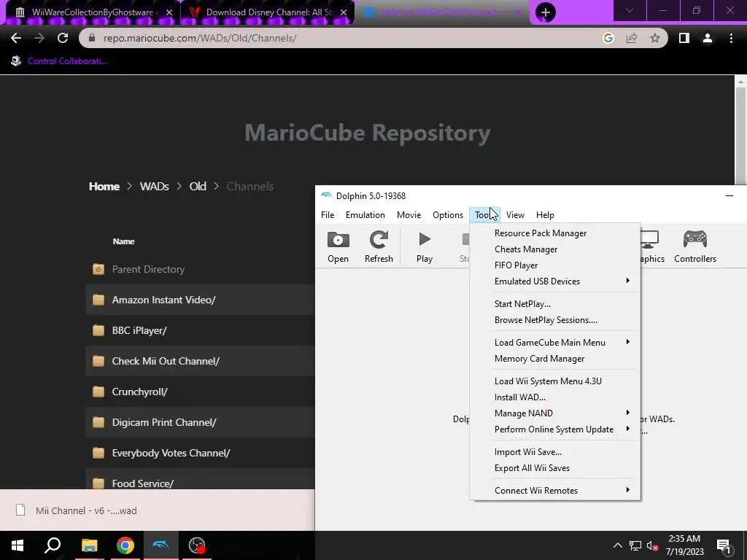Click the Old breadcrumb link
Screen dimensions: 747x560
click(x=198, y=186)
